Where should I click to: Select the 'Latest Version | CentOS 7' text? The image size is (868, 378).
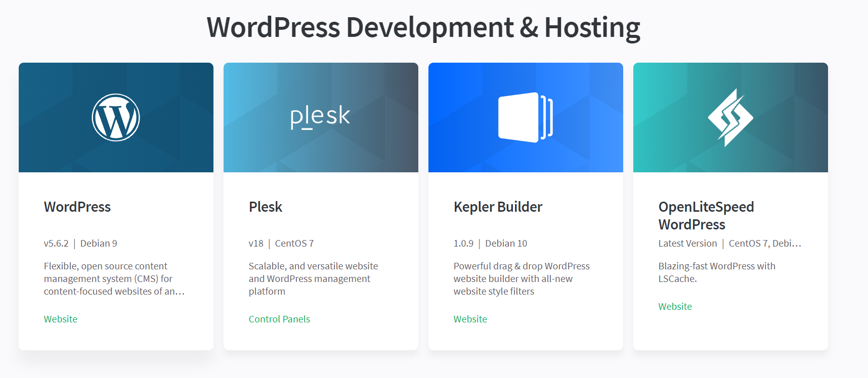[730, 243]
